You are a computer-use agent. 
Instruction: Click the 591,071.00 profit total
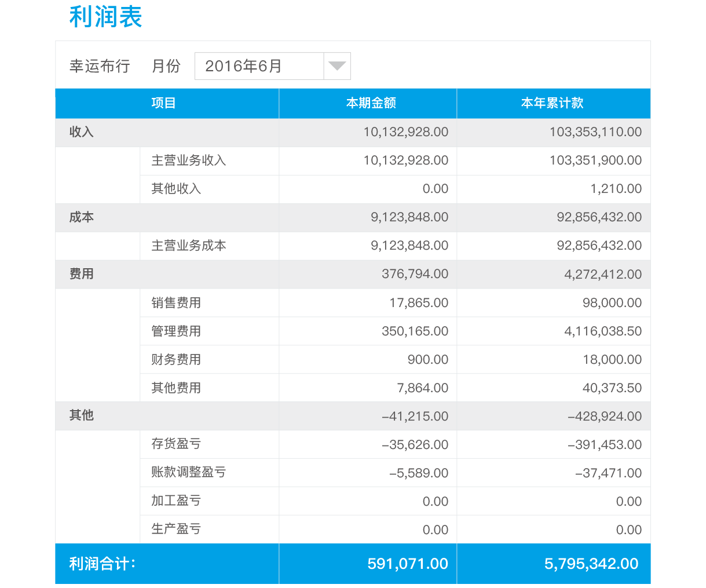408,564
